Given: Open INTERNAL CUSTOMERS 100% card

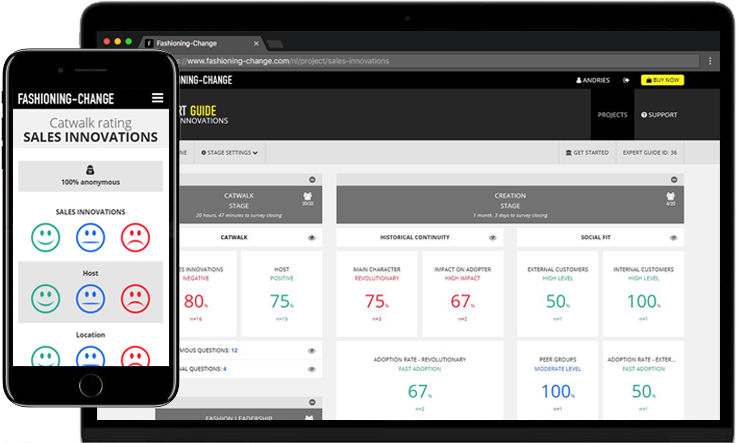Looking at the screenshot, I should coord(643,293).
